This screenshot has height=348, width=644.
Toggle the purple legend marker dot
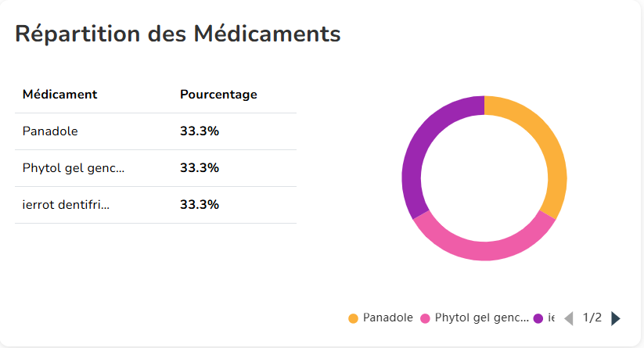[x=538, y=318]
